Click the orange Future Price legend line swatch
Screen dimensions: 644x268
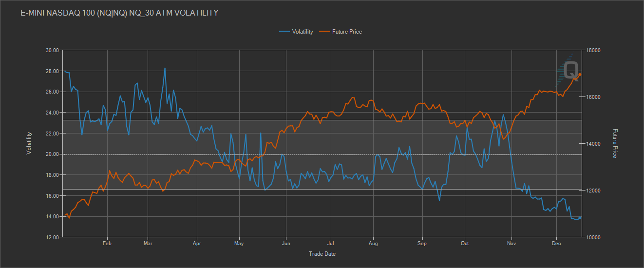[324, 32]
